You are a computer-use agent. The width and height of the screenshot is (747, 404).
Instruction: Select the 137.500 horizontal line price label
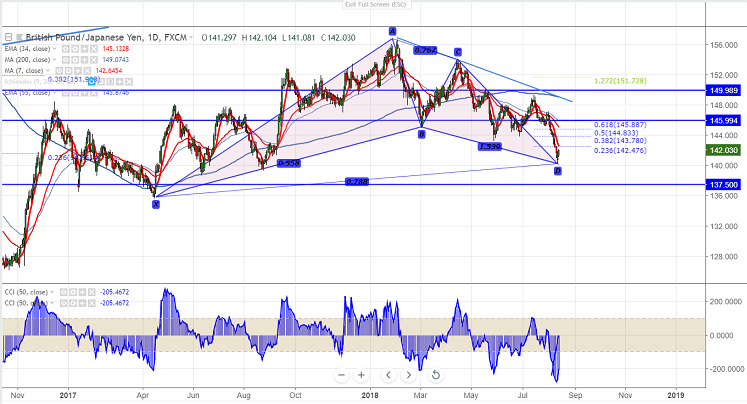pyautogui.click(x=723, y=185)
